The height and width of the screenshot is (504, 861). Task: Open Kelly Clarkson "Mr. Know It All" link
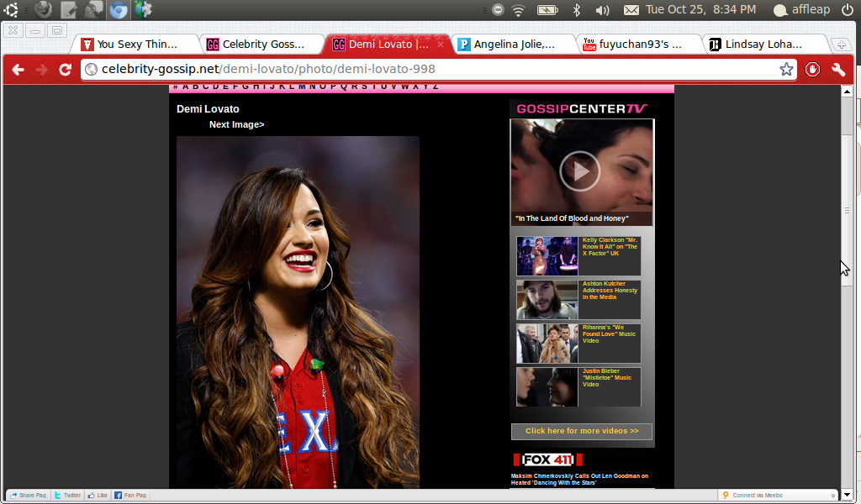click(610, 247)
